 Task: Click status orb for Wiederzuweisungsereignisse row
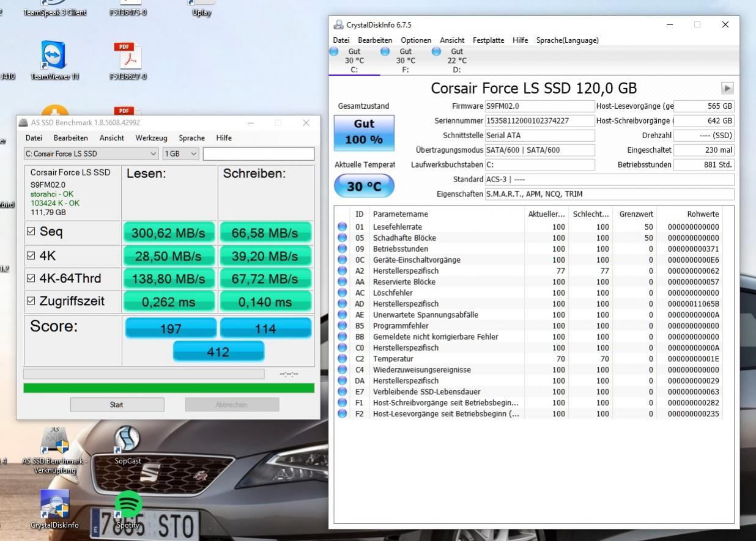tap(343, 370)
